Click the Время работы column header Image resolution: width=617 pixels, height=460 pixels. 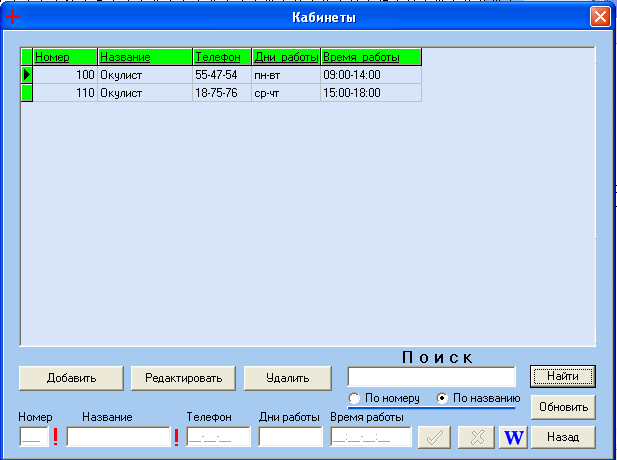tap(371, 57)
